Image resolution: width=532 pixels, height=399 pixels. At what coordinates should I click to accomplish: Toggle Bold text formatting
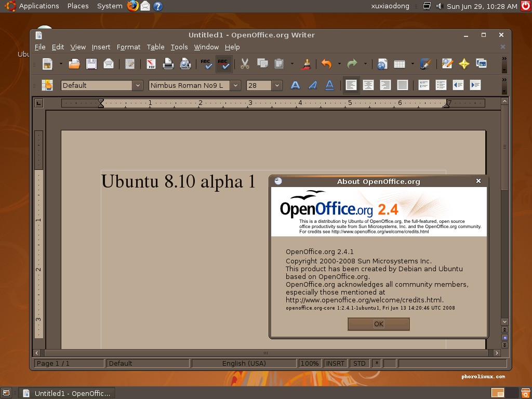[x=295, y=85]
